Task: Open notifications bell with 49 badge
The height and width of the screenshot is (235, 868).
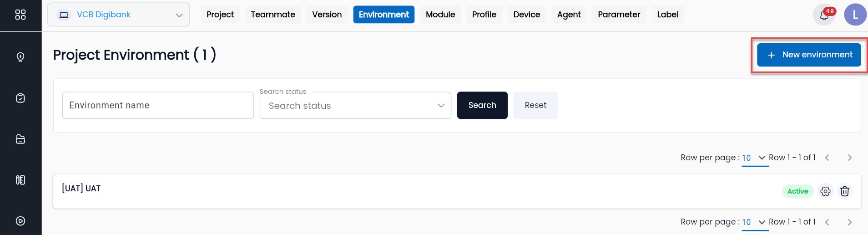Action: (x=824, y=15)
